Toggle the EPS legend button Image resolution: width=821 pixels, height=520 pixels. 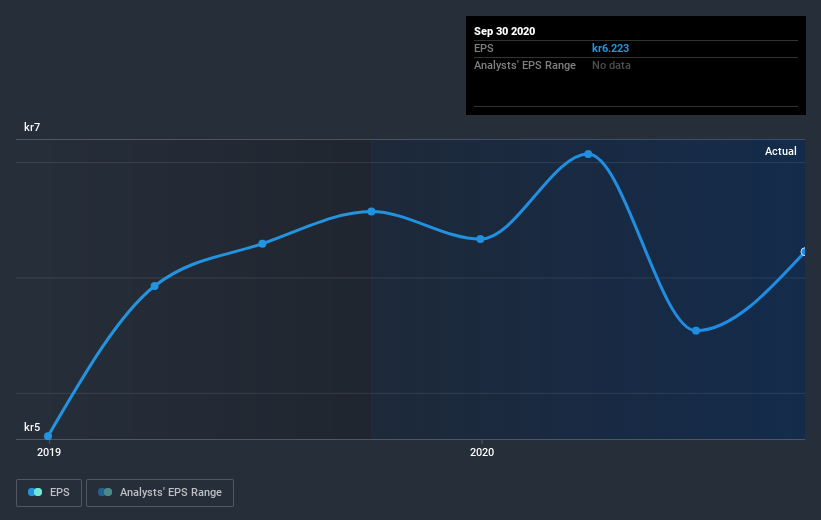(x=49, y=493)
